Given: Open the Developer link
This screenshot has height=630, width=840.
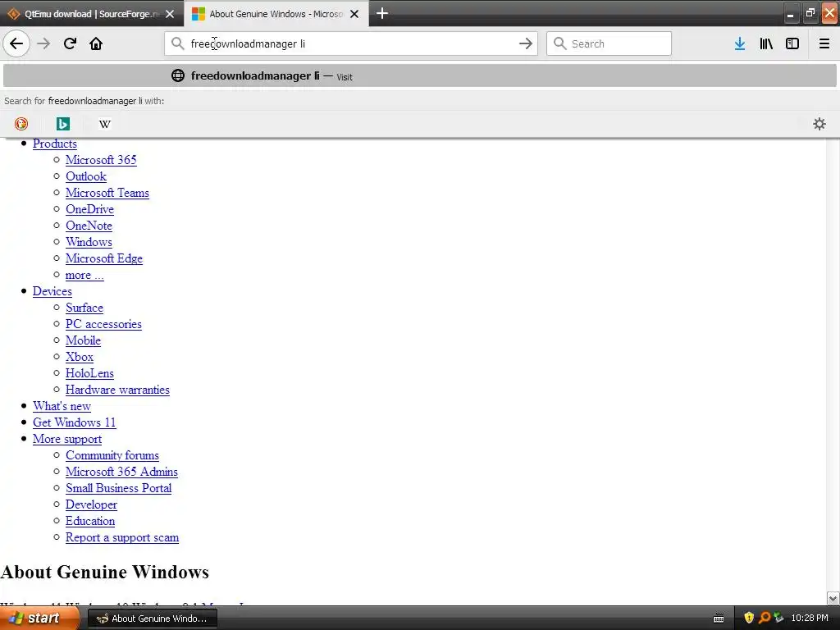Looking at the screenshot, I should [91, 504].
